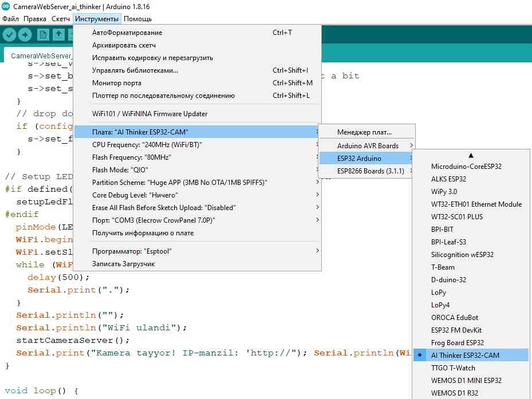Open the Скетч menu
This screenshot has width=532, height=399.
pos(61,19)
